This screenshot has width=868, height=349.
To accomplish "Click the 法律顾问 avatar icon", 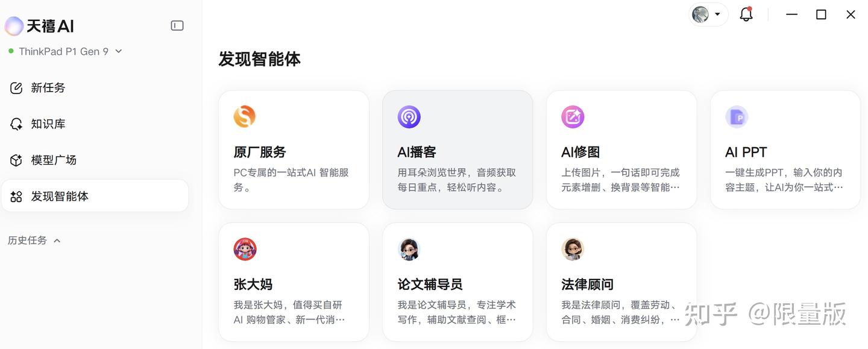I will point(573,249).
